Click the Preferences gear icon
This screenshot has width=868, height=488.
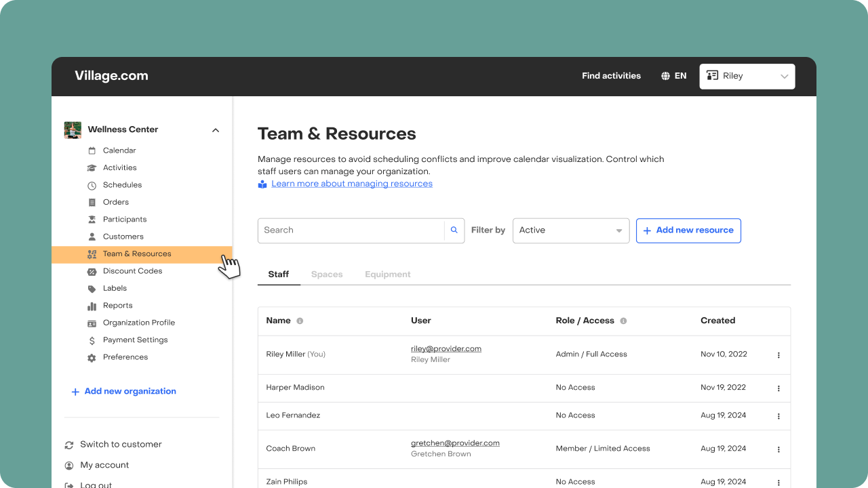point(92,357)
